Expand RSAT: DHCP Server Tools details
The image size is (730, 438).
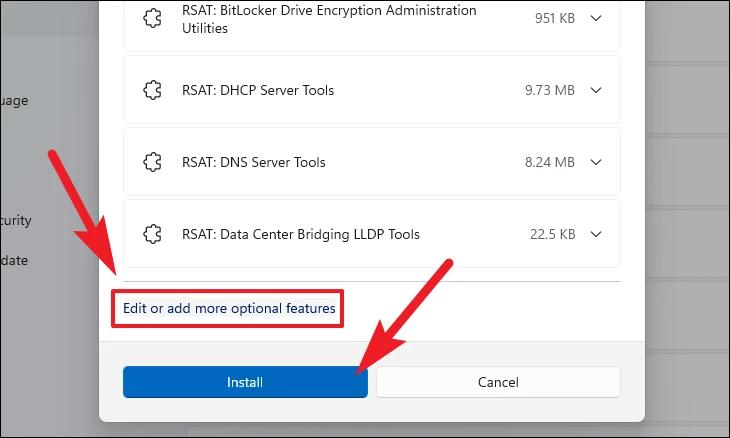(596, 90)
